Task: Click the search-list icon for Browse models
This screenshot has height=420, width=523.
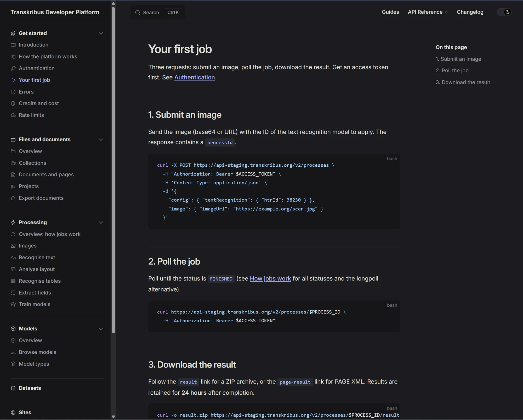Action: [x=13, y=352]
